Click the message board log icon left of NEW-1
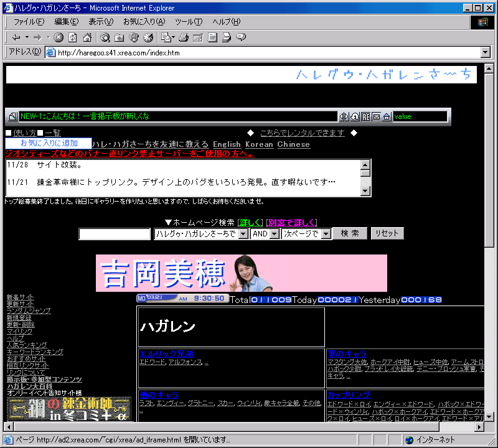The height and width of the screenshot is (448, 498). tap(12, 116)
